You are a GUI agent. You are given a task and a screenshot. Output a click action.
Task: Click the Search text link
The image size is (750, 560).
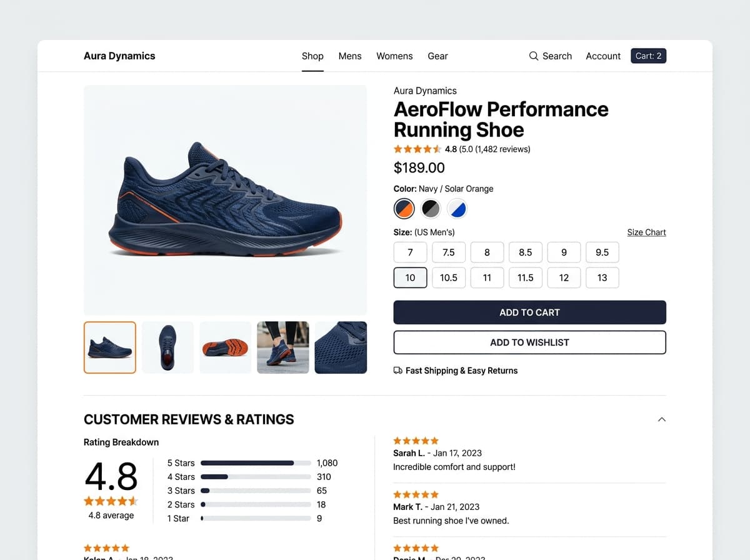[x=557, y=56]
